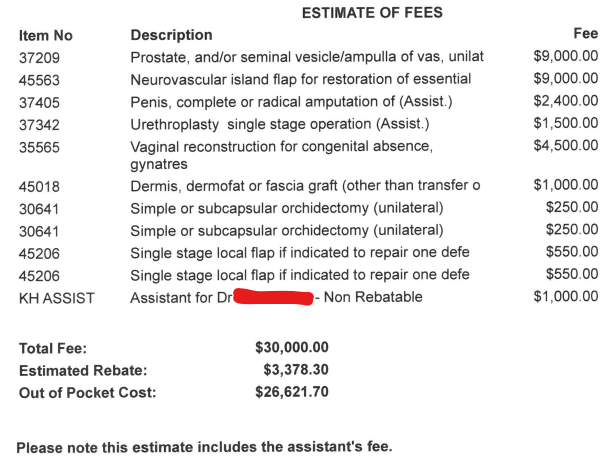Select the KH ASSIST item code
616x464 pixels.
[58, 296]
